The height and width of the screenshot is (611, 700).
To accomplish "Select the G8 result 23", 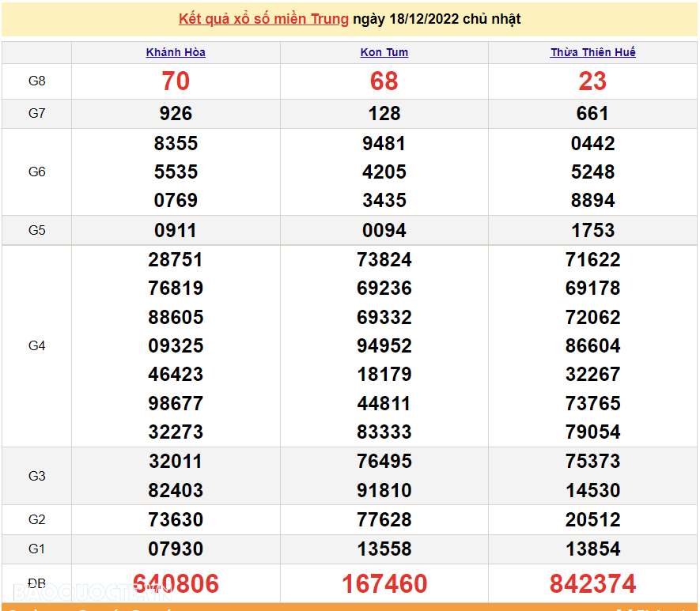I will [x=592, y=81].
